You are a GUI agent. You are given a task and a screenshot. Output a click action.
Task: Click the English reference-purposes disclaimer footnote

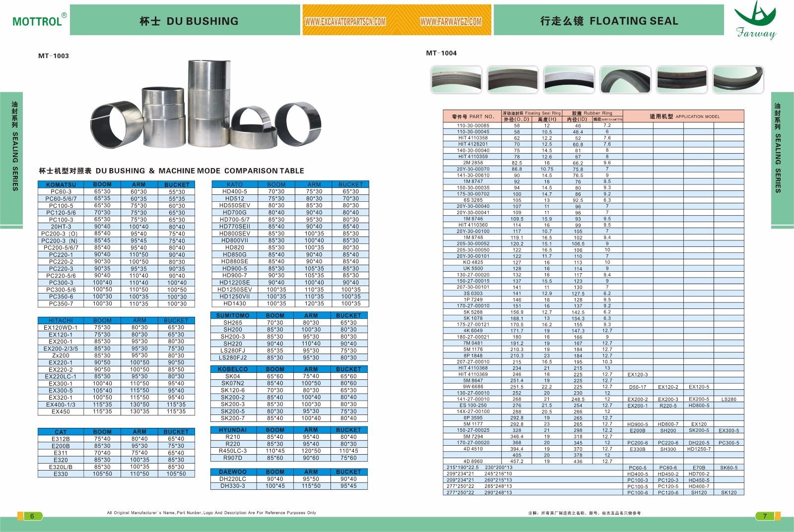pyautogui.click(x=211, y=513)
